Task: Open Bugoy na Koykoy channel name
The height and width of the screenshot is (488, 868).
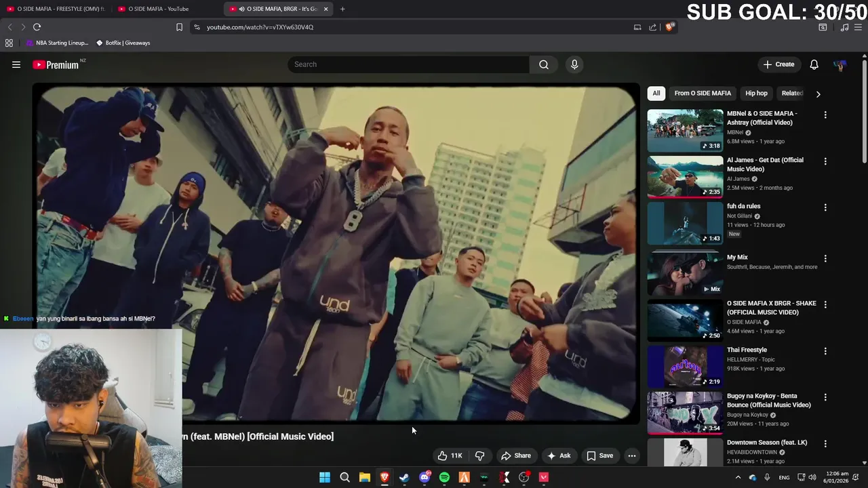Action: tap(748, 415)
